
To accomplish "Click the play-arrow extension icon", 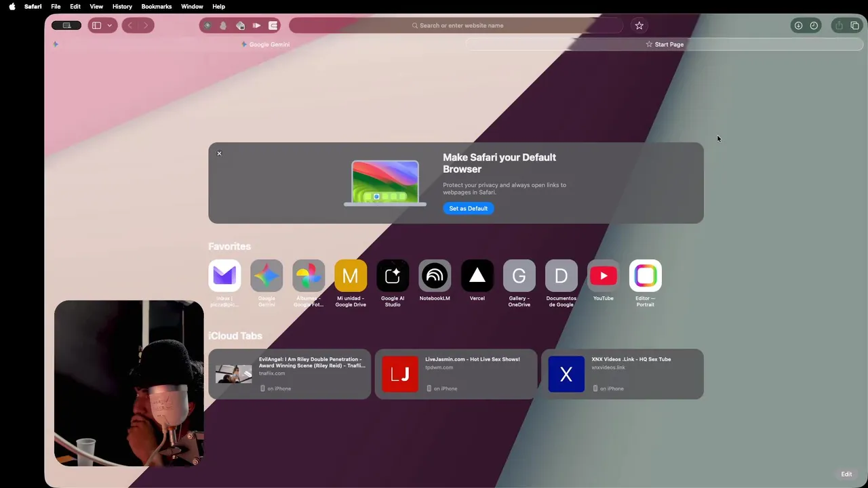I will tap(256, 26).
